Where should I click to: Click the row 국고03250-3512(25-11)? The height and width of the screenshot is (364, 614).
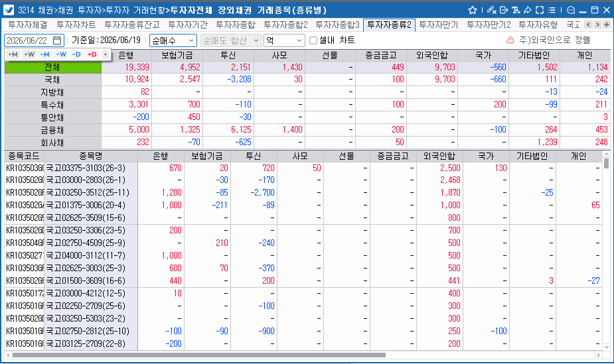pos(302,193)
